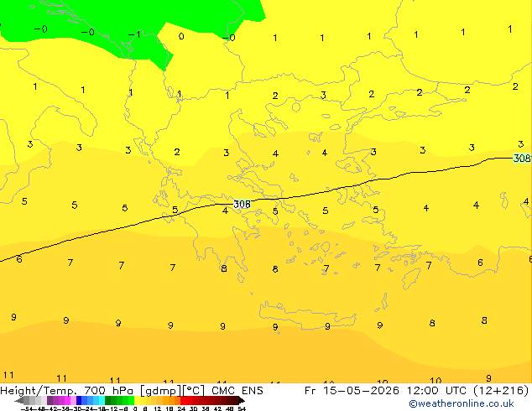Click the '-1' temperature value on the map
This screenshot has width=532, height=411.
point(134,34)
